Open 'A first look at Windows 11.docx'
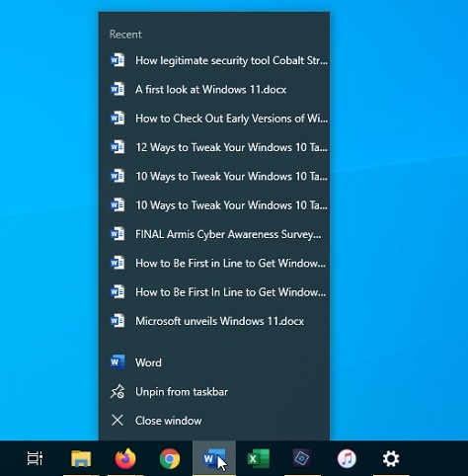 point(214,90)
